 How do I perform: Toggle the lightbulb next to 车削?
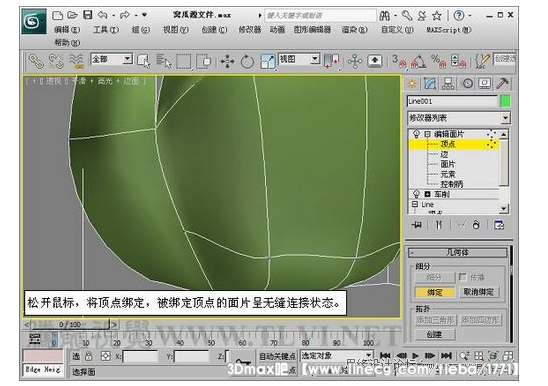416,194
